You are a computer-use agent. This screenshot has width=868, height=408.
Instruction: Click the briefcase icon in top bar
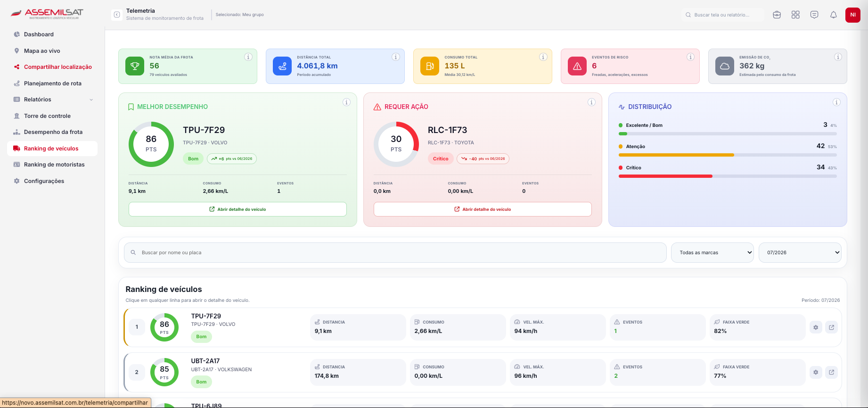777,15
